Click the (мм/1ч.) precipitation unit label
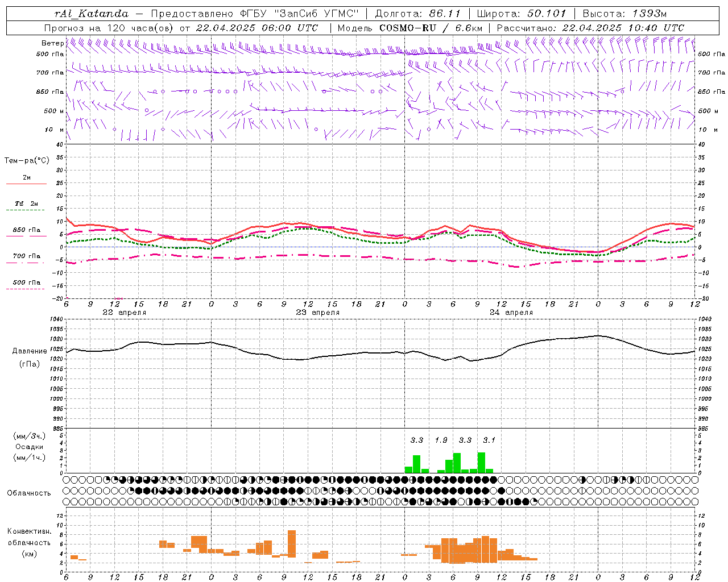Screen dimensions: 728x582 30,458
